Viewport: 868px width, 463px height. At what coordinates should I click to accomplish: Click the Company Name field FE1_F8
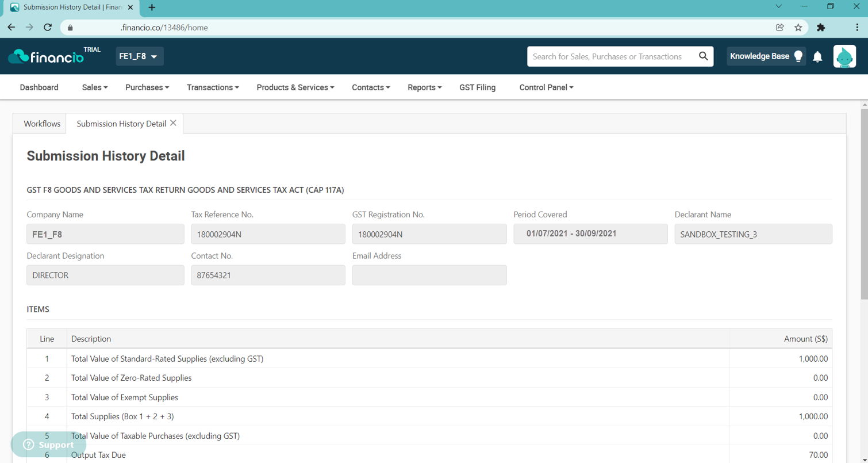[x=105, y=234]
